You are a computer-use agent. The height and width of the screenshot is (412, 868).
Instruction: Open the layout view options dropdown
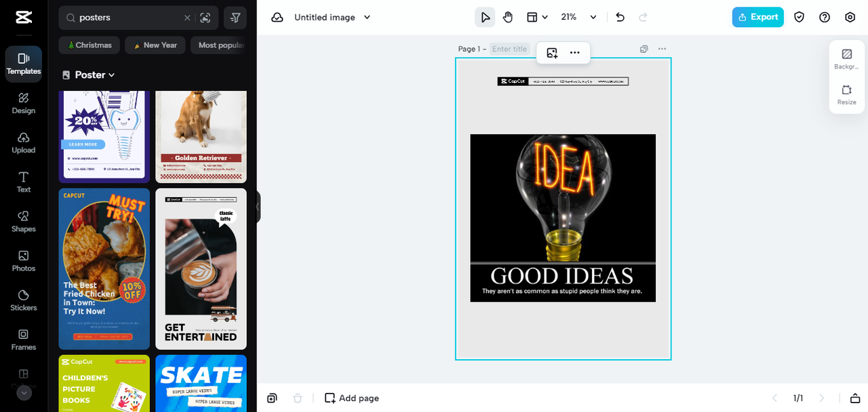click(537, 18)
